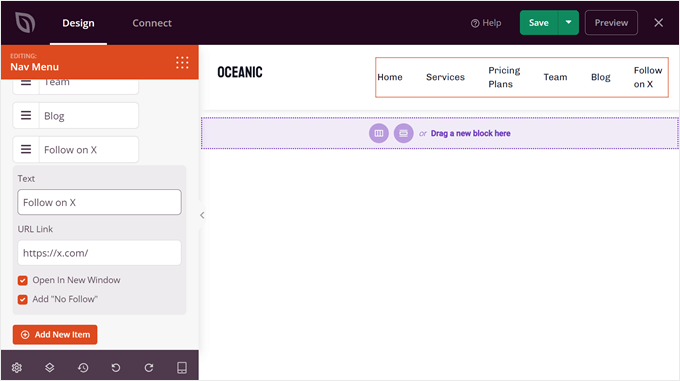The height and width of the screenshot is (381, 680).
Task: Open the Help link
Action: [486, 23]
